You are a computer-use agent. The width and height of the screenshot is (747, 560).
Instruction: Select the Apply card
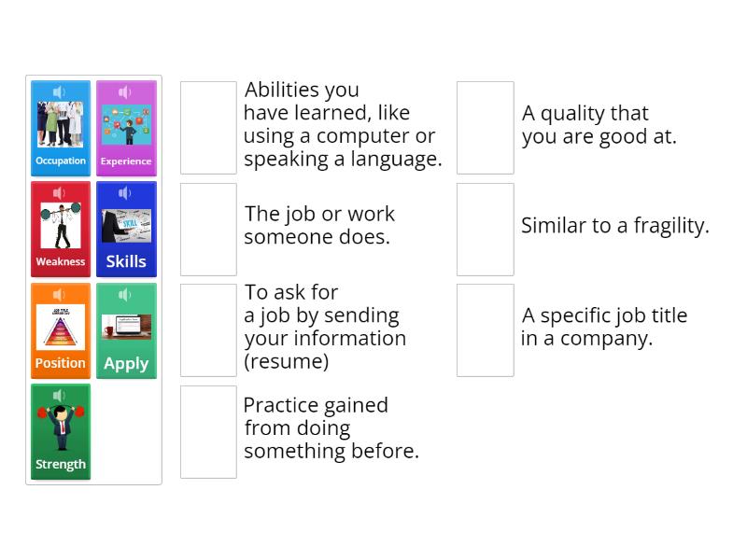(126, 332)
